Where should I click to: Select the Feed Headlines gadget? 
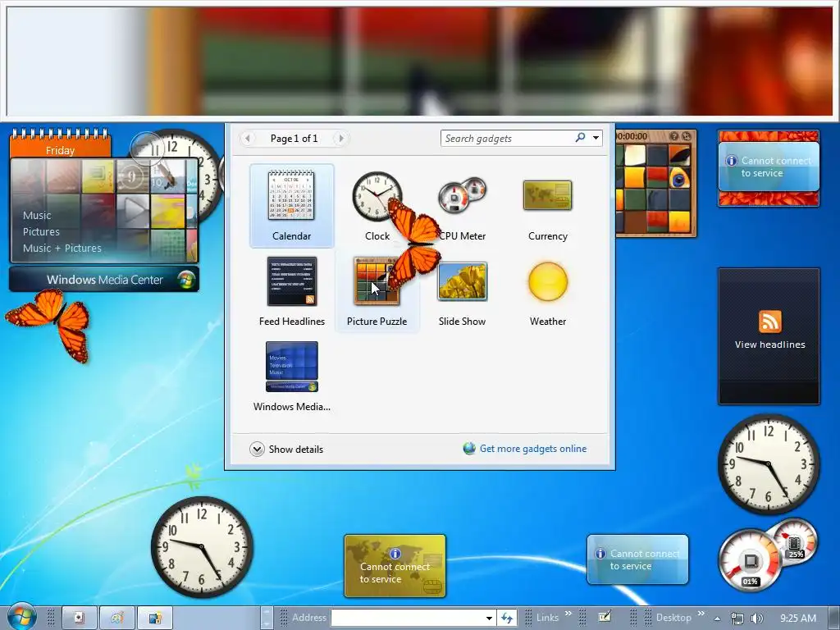[x=292, y=281]
